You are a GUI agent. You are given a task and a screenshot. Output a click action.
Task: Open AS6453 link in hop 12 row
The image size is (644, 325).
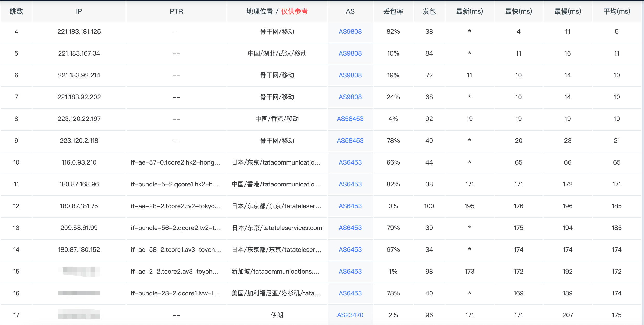[x=350, y=206]
